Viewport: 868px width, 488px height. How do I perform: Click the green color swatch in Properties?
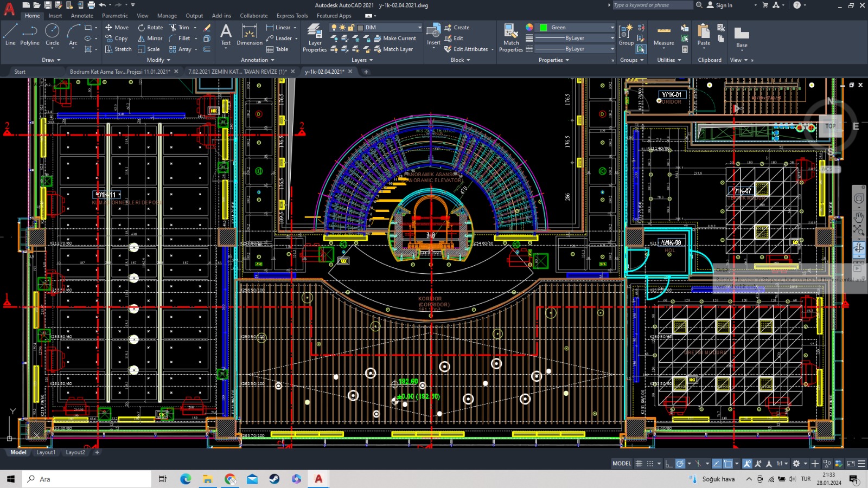pyautogui.click(x=543, y=27)
